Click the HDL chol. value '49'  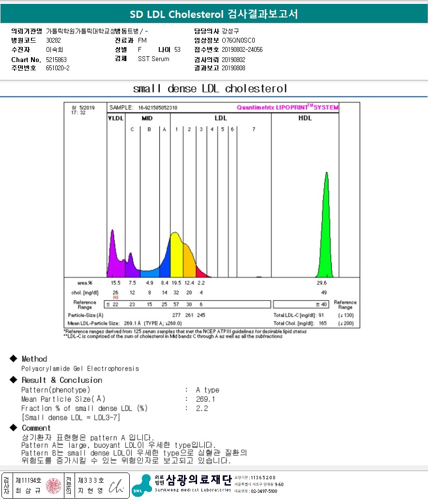coord(324,293)
